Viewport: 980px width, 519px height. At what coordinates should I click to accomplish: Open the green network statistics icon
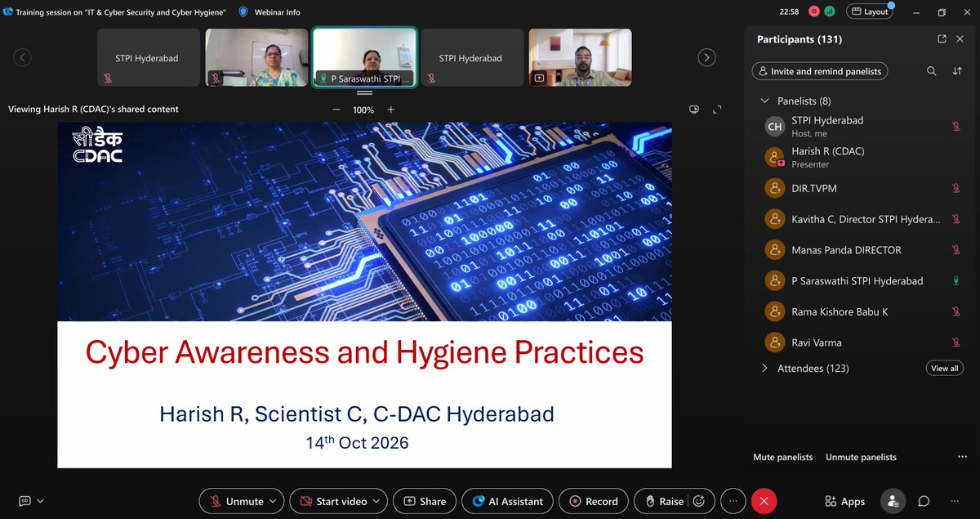click(x=830, y=11)
